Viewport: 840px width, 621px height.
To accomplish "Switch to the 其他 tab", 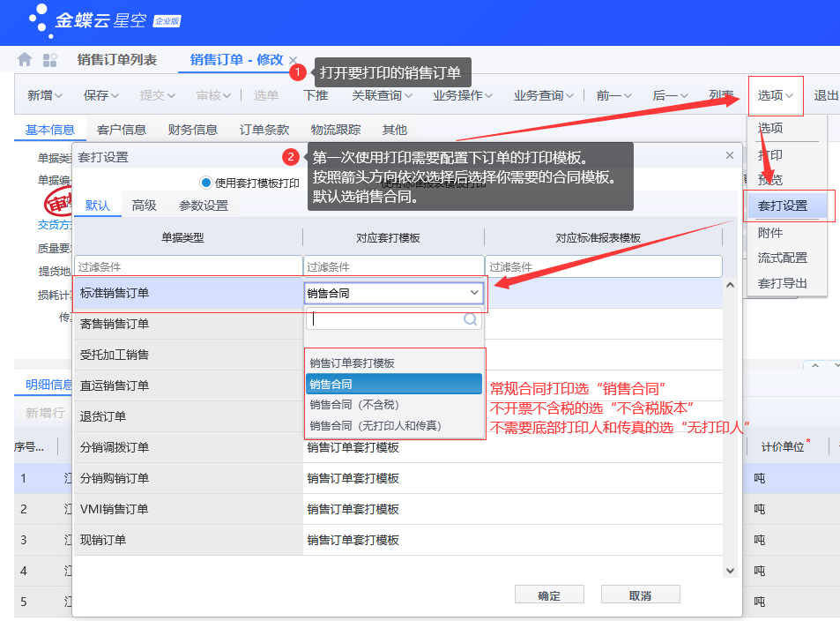I will pyautogui.click(x=395, y=130).
